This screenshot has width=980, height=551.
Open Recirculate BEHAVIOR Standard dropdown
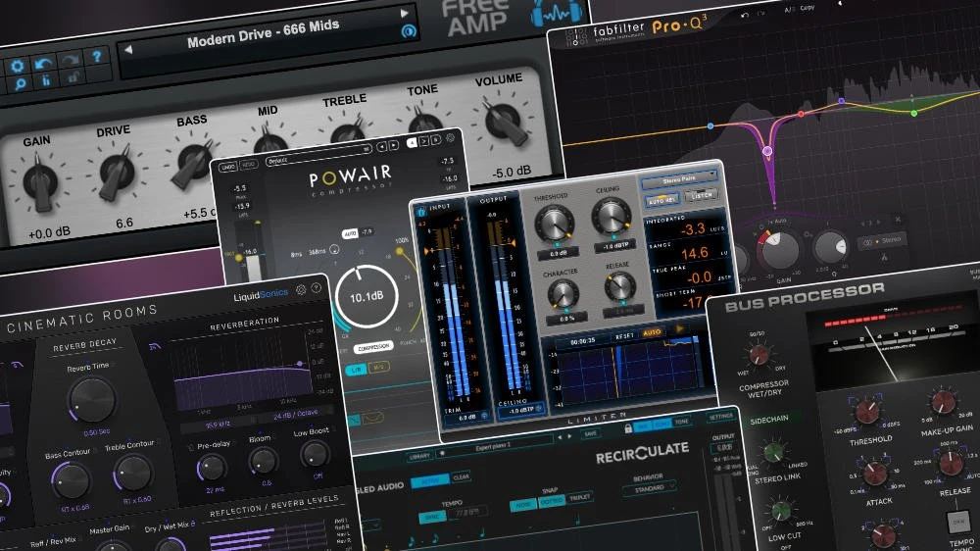[x=650, y=488]
